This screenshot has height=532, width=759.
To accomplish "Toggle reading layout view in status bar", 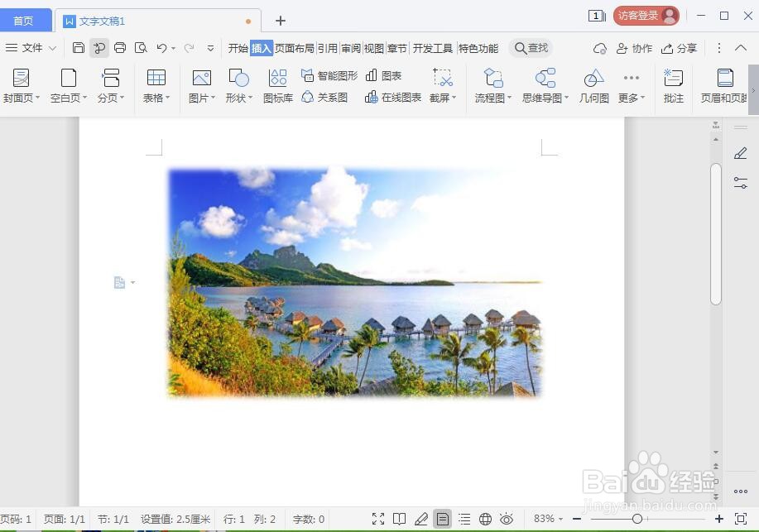I will pyautogui.click(x=399, y=519).
